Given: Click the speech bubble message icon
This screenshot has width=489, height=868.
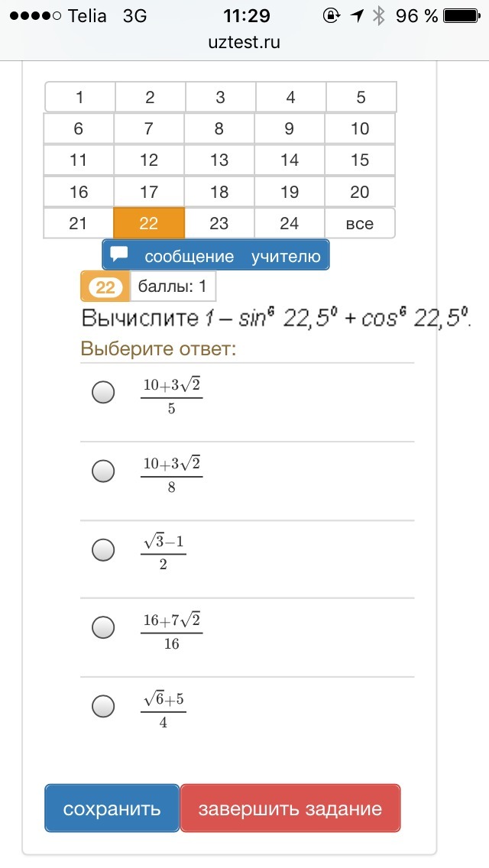Looking at the screenshot, I should click(119, 254).
